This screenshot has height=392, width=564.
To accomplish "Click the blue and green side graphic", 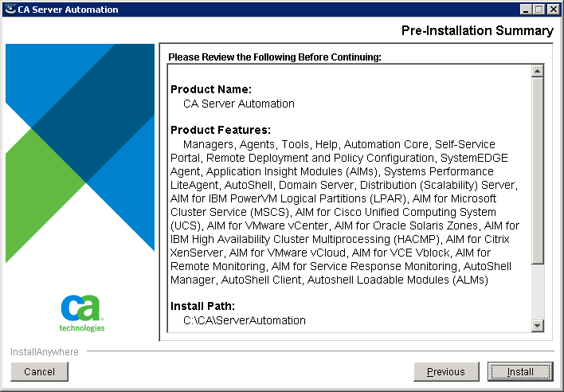I will point(80,159).
